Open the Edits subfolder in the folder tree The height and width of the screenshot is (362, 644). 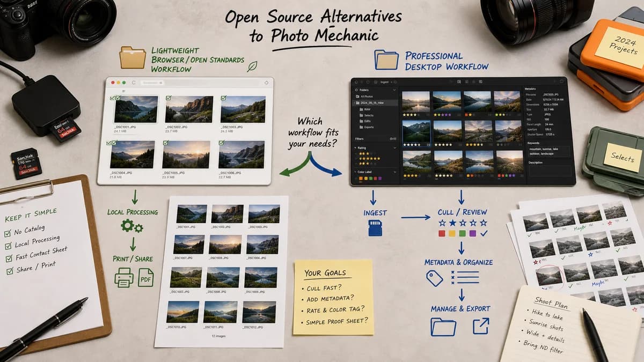click(365, 121)
